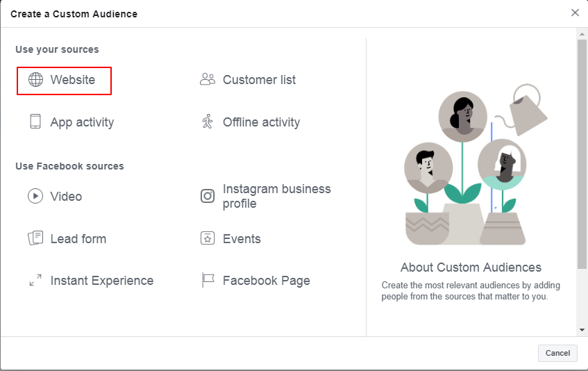
Task: Choose the Website source label
Action: tap(73, 79)
